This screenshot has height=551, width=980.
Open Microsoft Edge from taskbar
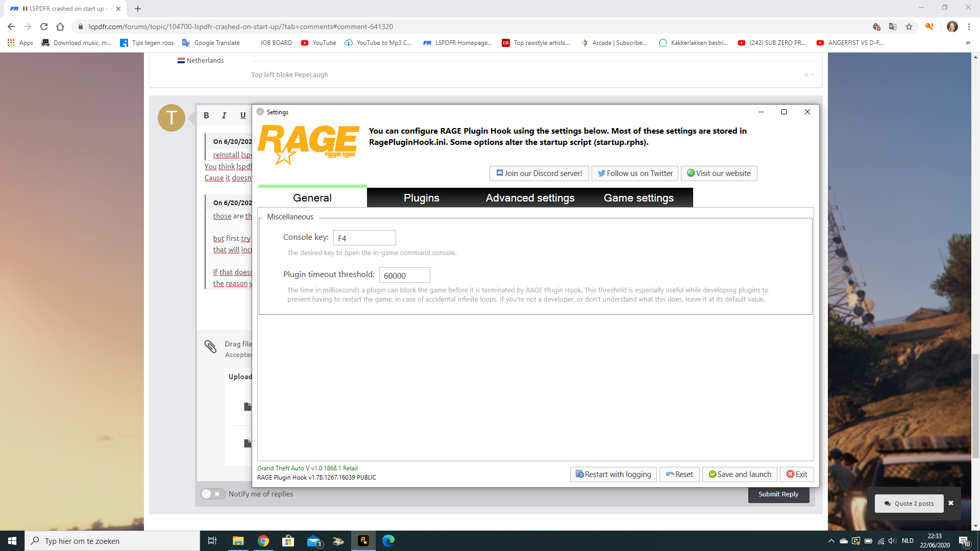pos(388,541)
